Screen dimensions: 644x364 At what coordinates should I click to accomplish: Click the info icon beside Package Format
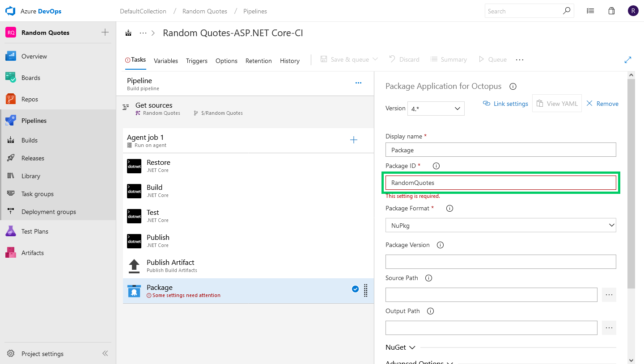[x=450, y=209]
